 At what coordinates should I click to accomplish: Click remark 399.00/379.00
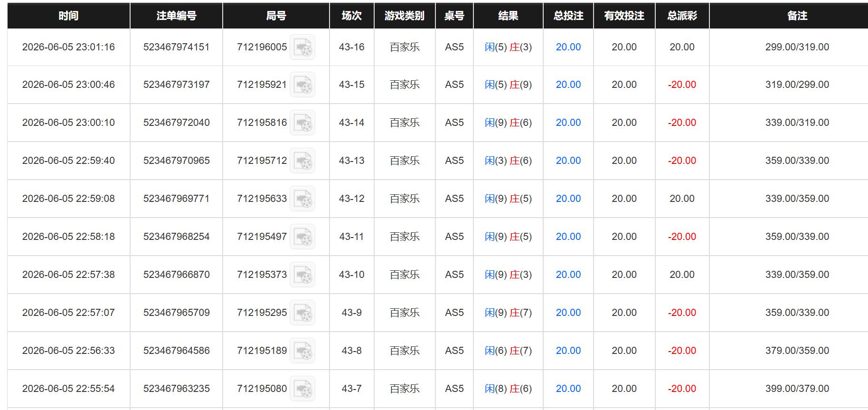797,389
